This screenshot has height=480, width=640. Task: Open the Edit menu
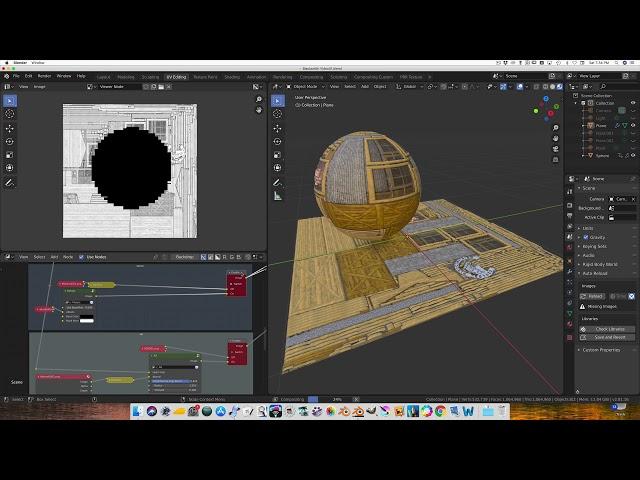[x=28, y=76]
